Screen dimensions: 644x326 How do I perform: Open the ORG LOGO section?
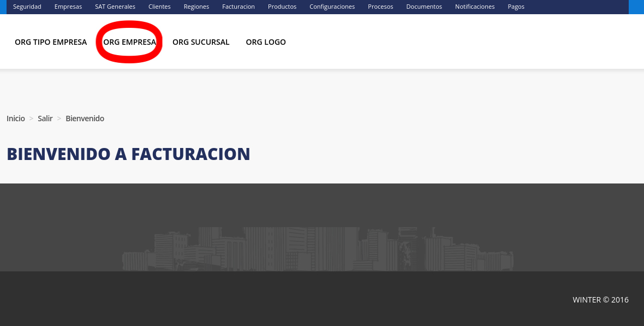[x=266, y=42]
